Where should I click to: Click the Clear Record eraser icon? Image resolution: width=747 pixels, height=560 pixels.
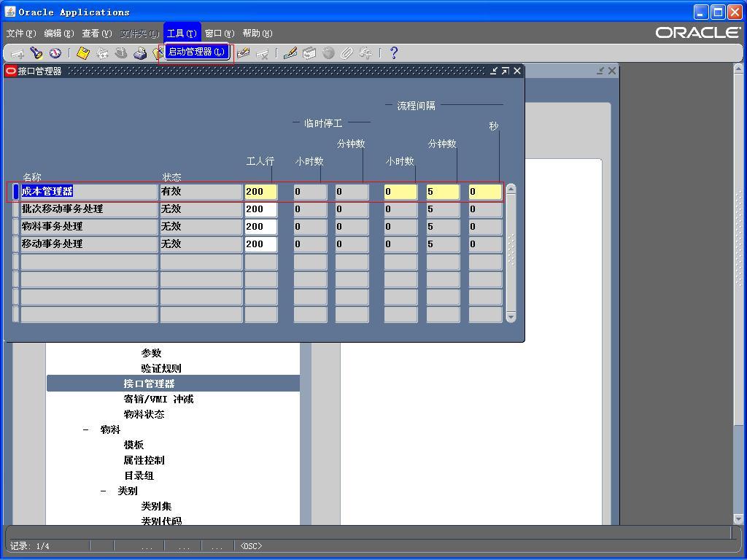click(244, 52)
